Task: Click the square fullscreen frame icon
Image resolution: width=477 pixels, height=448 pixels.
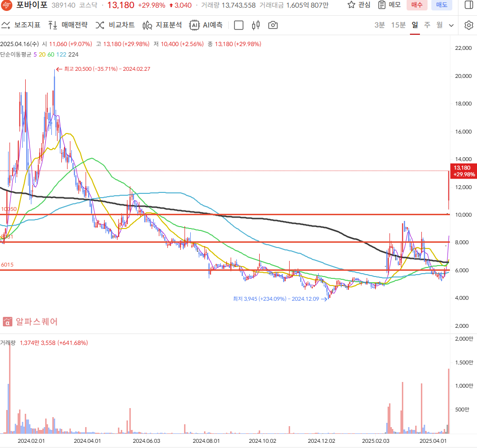Action: coord(239,25)
